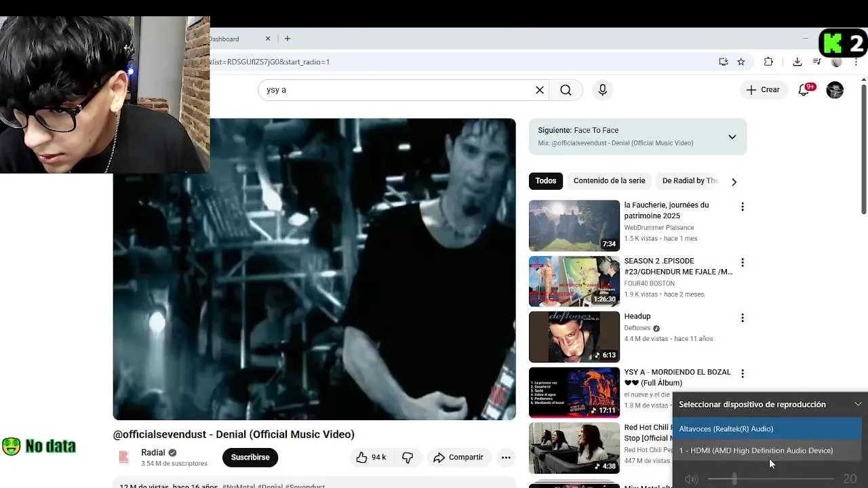Click the system volume slider
The width and height of the screenshot is (868, 488).
(770, 479)
